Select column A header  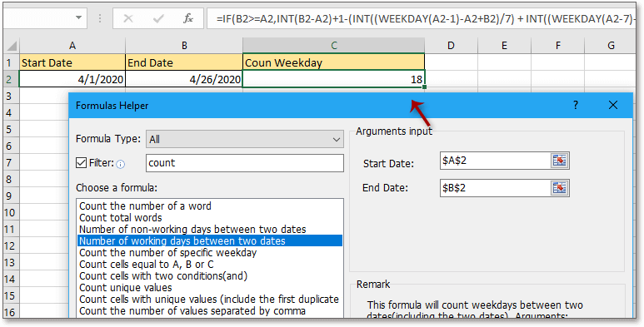click(72, 46)
